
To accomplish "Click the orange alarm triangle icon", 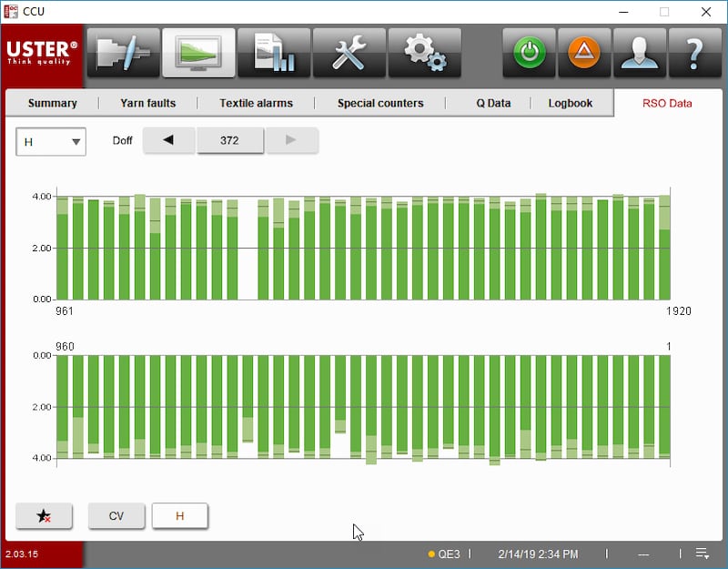I will click(584, 53).
